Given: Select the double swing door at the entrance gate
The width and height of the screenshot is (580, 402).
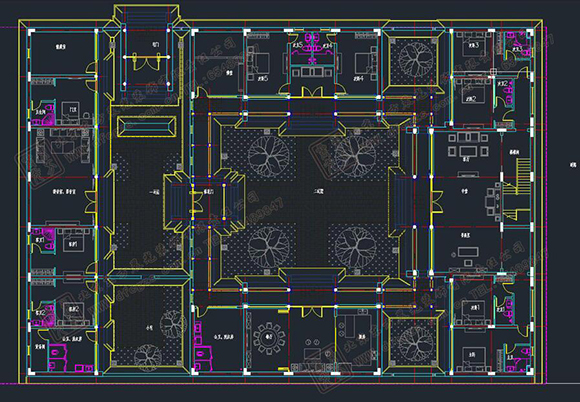Looking at the screenshot, I should coord(146,61).
